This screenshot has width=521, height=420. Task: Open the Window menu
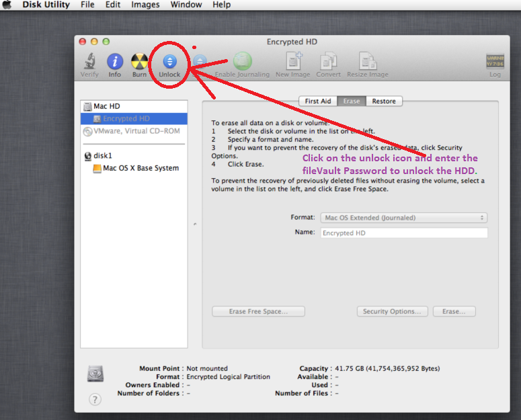pos(186,5)
